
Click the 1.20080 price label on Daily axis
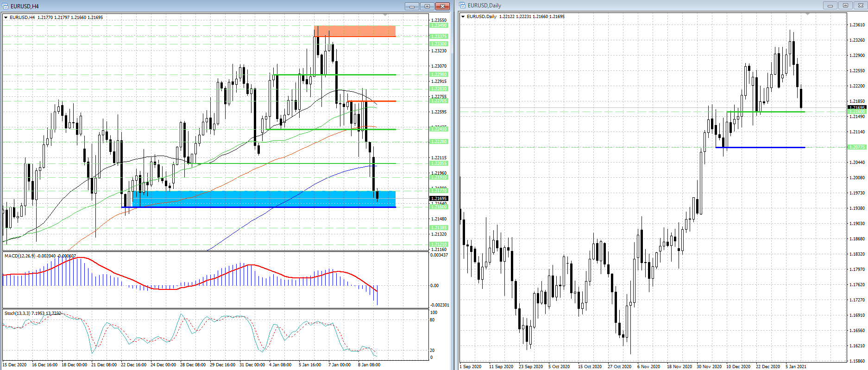[857, 178]
